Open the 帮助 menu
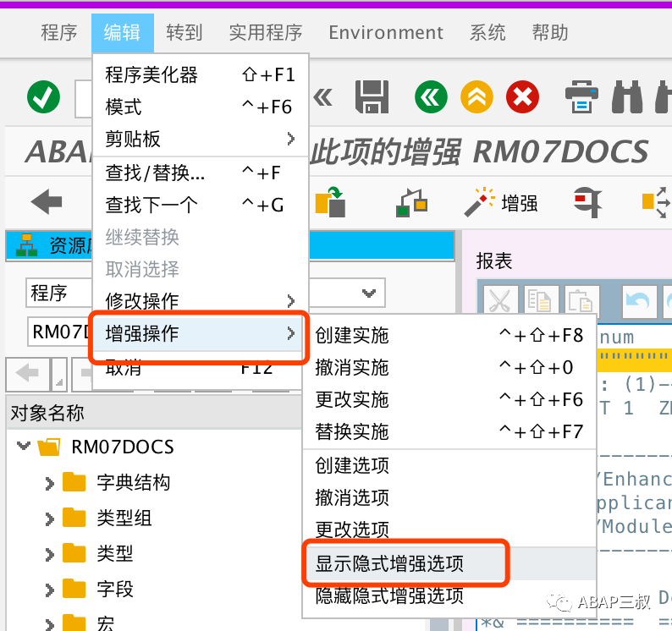The height and width of the screenshot is (631, 672). [550, 32]
